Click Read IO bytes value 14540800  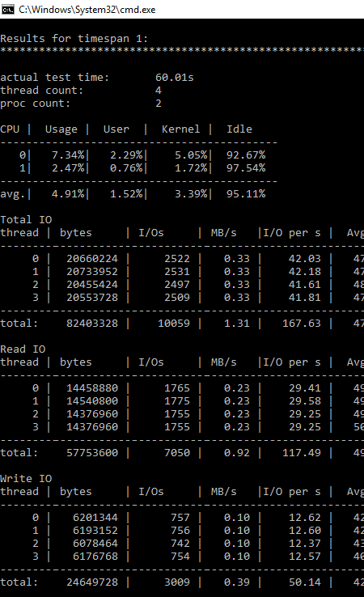click(x=92, y=401)
